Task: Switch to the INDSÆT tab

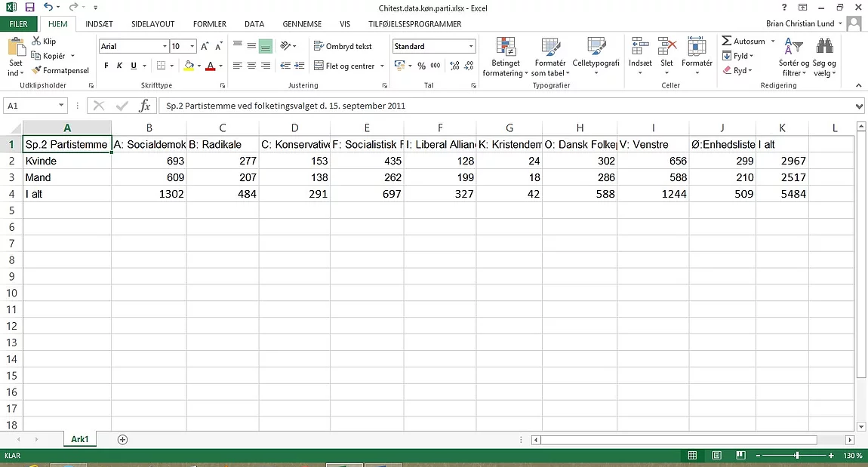Action: (x=99, y=24)
